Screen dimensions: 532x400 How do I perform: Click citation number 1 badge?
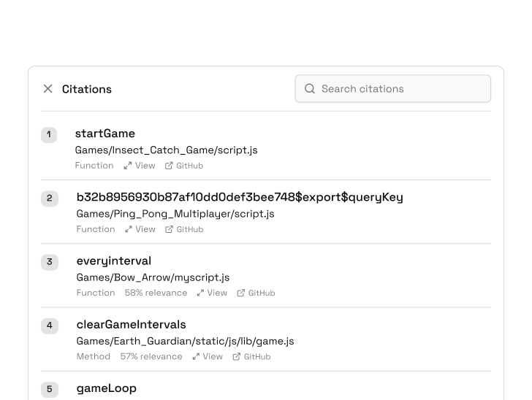[x=49, y=134]
